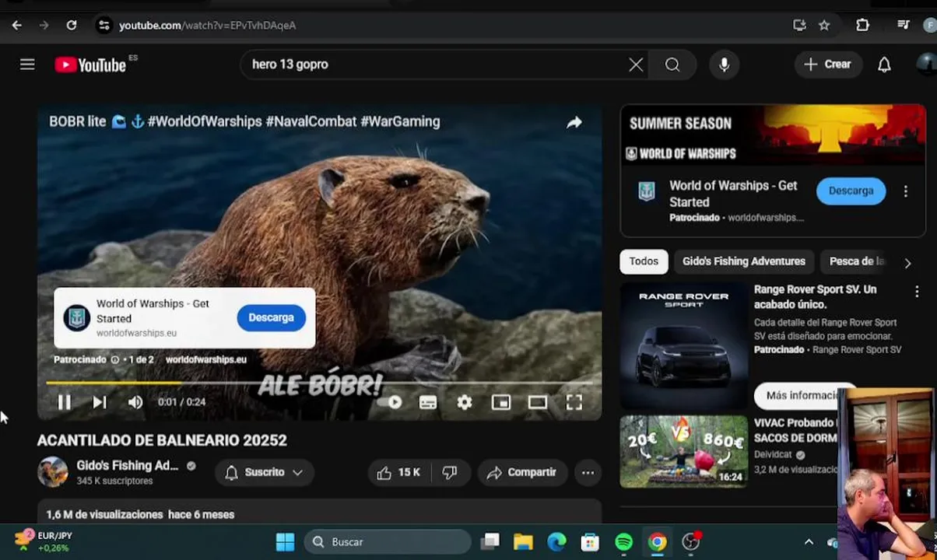This screenshot has width=937, height=560.
Task: Expand Suscrito dropdown
Action: [x=264, y=472]
